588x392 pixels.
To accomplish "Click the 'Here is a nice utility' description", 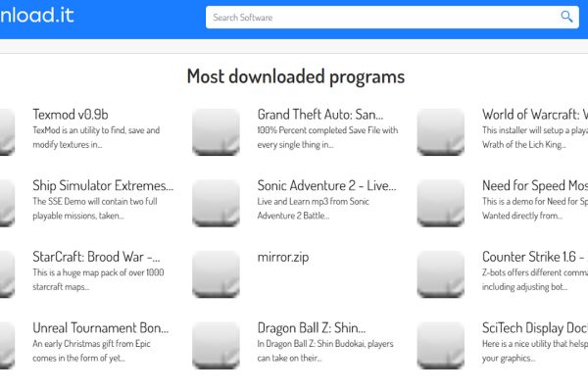I will pyautogui.click(x=535, y=351).
